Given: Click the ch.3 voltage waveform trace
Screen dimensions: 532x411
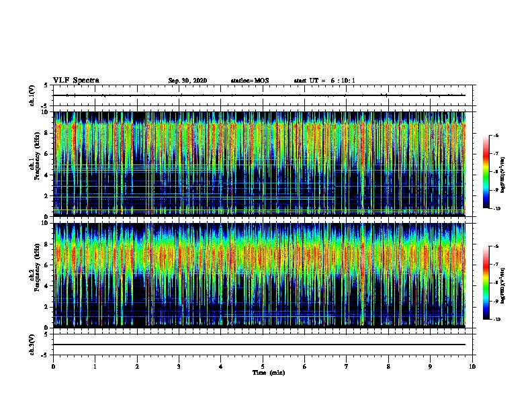Looking at the screenshot, I should (x=259, y=345).
